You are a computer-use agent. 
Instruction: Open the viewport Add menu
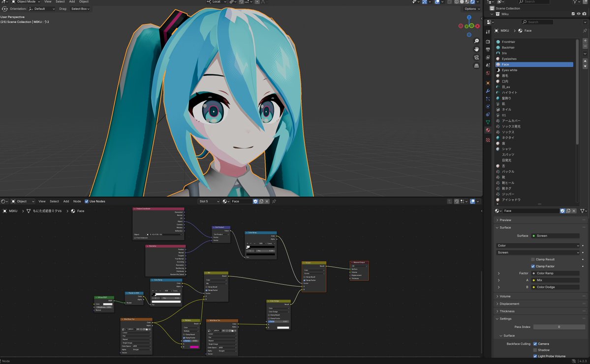pos(72,2)
